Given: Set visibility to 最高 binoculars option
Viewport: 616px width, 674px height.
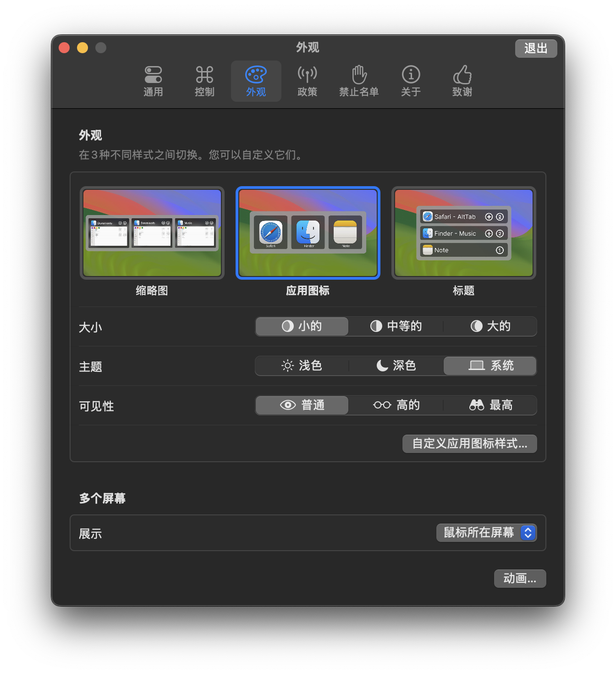Looking at the screenshot, I should [x=490, y=405].
